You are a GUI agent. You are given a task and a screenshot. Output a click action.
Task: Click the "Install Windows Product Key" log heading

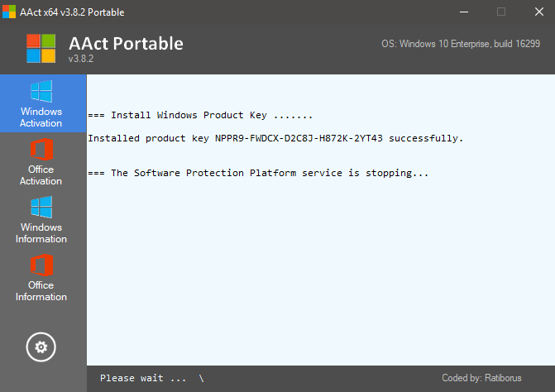click(200, 115)
